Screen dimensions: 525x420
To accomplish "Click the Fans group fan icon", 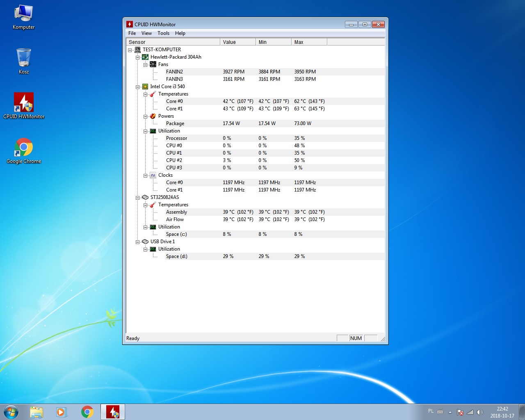I will click(153, 64).
